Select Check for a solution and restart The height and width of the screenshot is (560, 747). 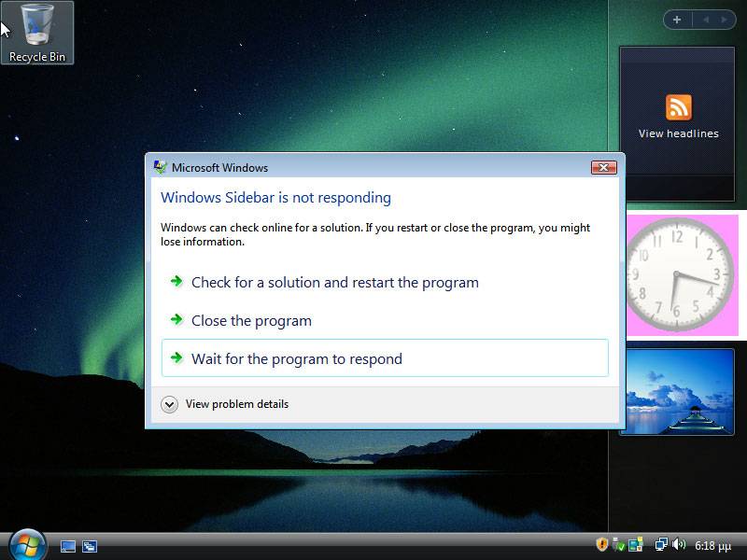(334, 282)
